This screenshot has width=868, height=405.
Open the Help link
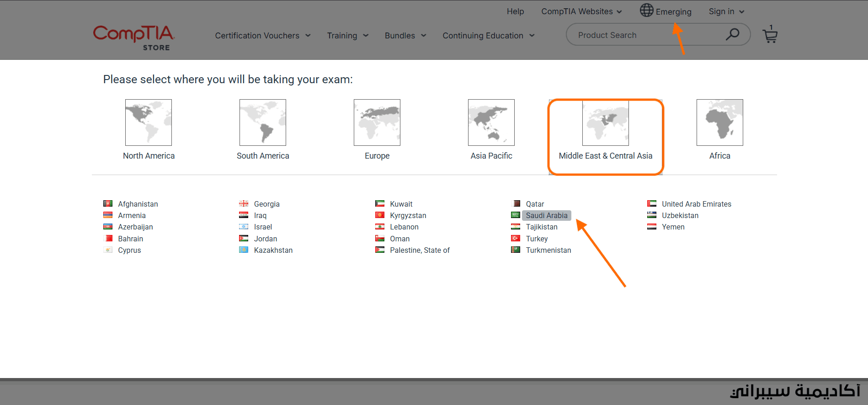(515, 11)
